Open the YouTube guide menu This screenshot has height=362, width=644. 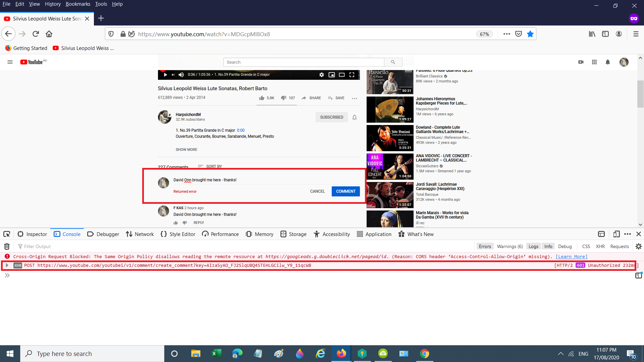(x=10, y=62)
